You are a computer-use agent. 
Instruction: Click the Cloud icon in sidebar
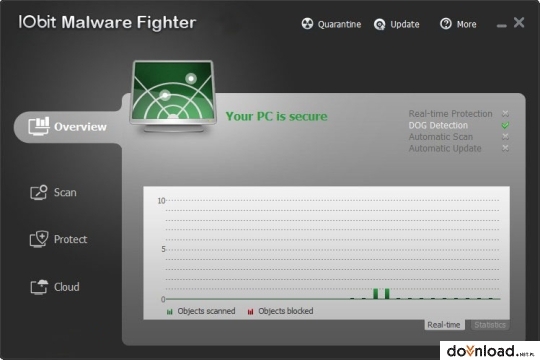point(39,287)
